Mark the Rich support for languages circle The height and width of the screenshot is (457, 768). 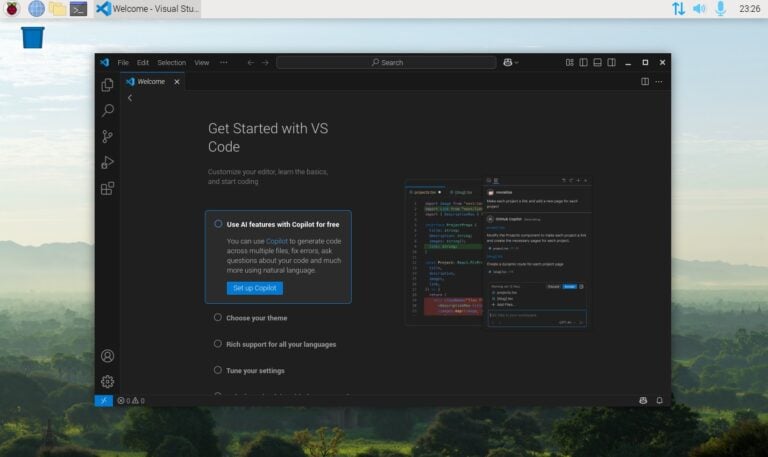coord(217,344)
